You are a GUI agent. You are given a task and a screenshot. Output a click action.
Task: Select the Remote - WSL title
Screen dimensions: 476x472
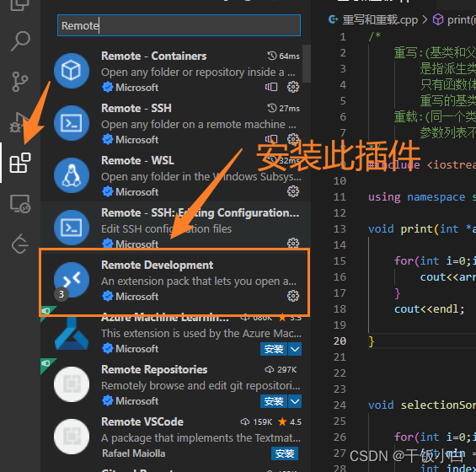[137, 160]
